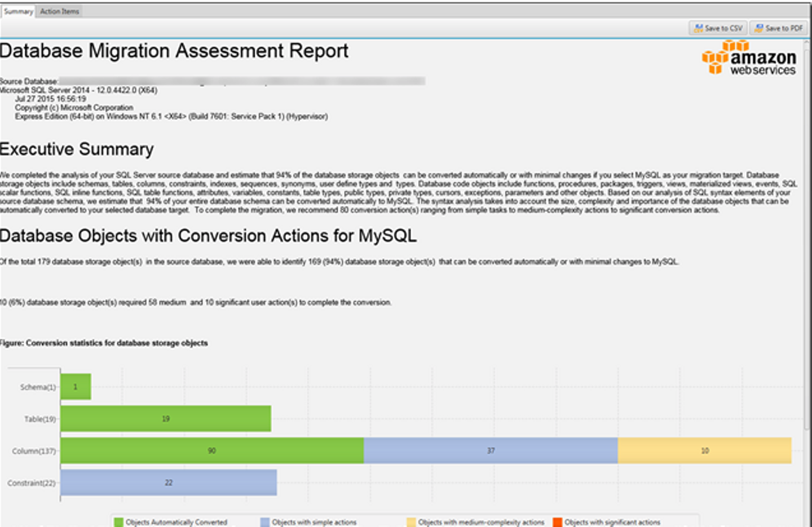The height and width of the screenshot is (527, 812).
Task: Click the Amazon Web Services logo
Action: (749, 57)
